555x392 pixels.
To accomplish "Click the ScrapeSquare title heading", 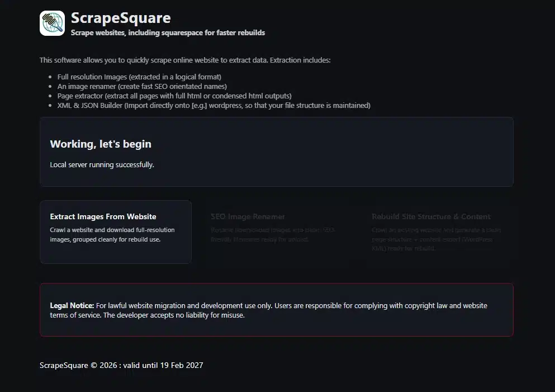I will click(x=121, y=18).
